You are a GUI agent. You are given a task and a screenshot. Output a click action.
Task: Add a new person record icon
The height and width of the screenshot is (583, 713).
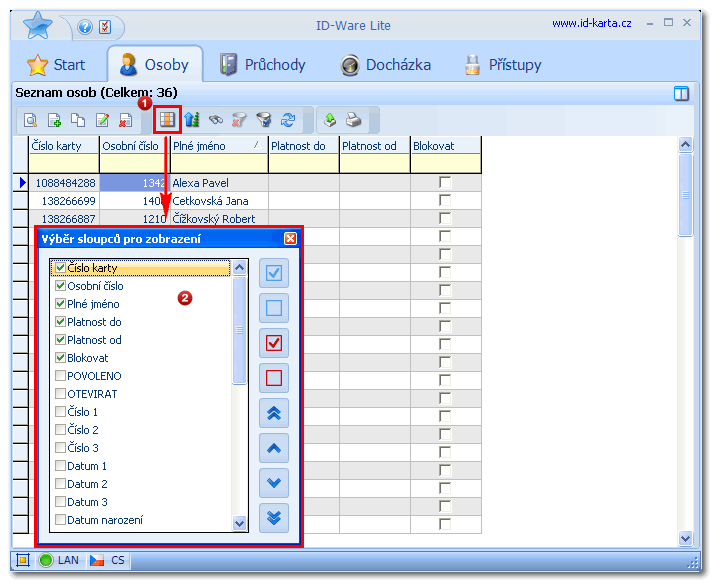click(x=54, y=120)
